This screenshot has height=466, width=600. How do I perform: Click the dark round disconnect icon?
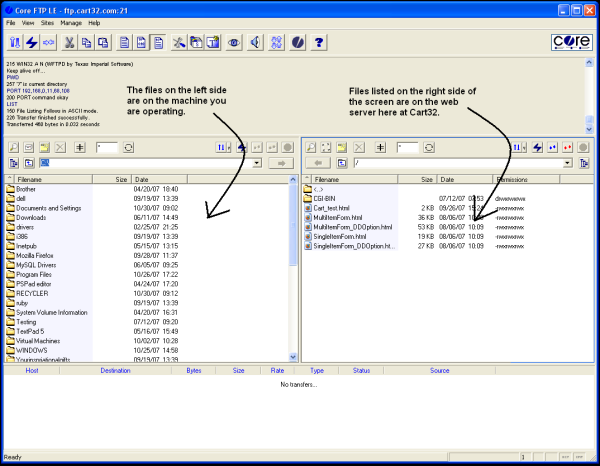(298, 42)
